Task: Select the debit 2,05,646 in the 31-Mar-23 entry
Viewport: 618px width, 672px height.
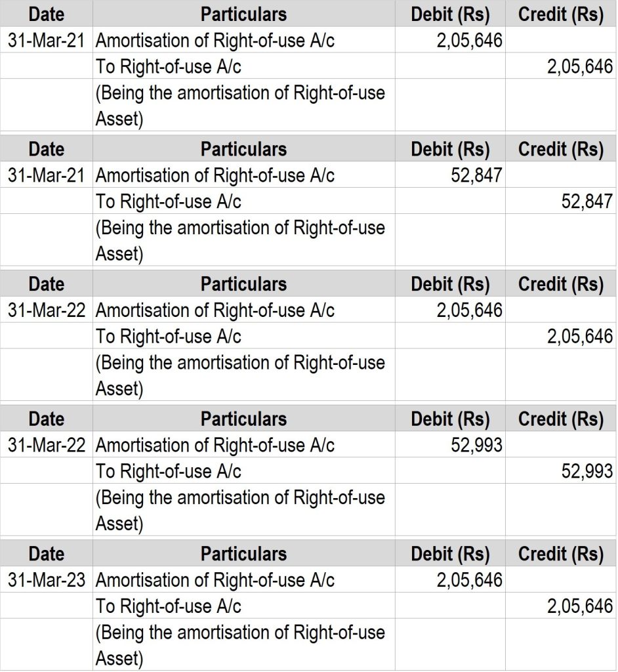Action: coord(470,580)
